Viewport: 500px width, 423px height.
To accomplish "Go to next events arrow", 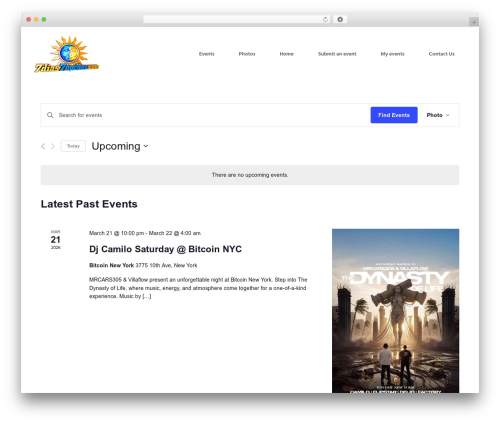I will [53, 146].
